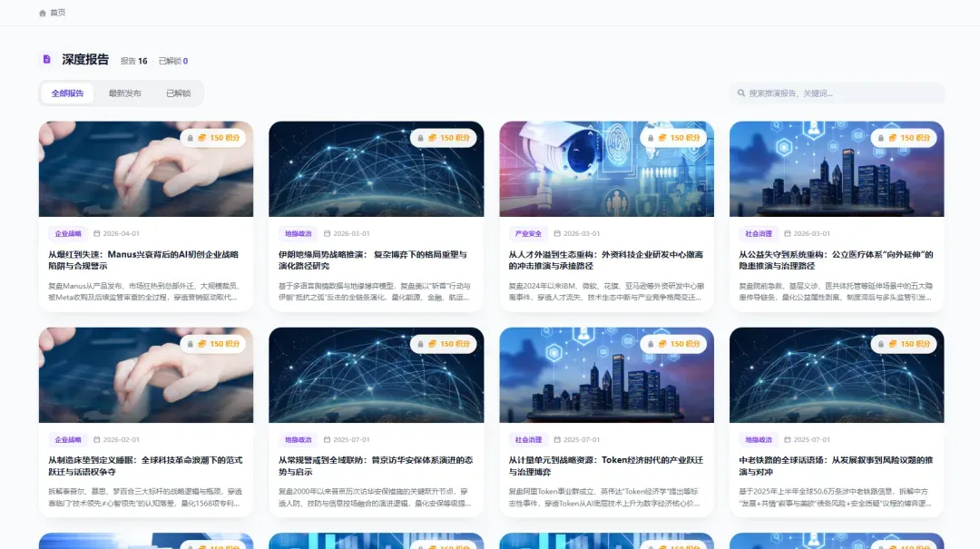Open the 普京访华安保 report thumbnail

377,375
